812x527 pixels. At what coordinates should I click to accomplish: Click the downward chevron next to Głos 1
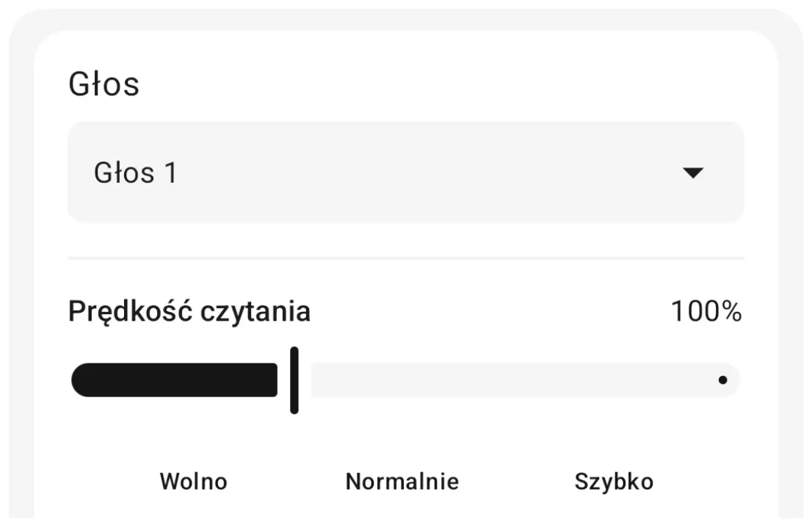pos(693,172)
